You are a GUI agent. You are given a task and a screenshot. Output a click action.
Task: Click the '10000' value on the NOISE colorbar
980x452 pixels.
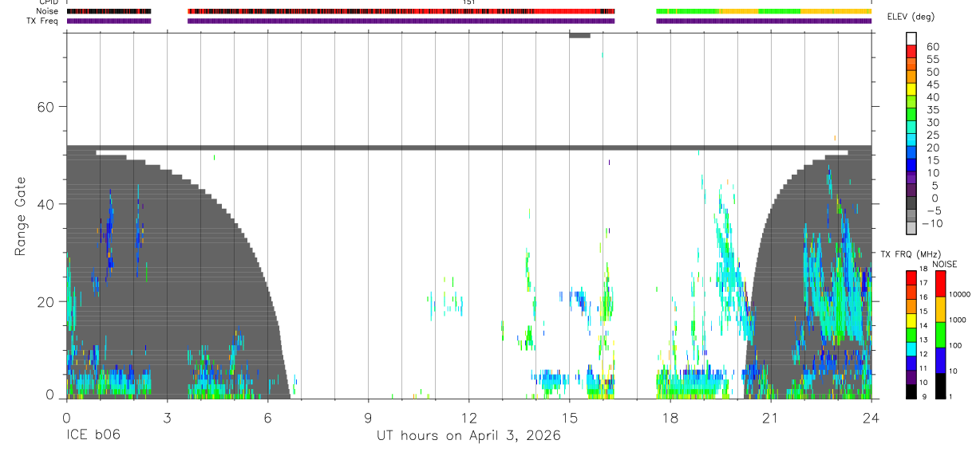960,295
